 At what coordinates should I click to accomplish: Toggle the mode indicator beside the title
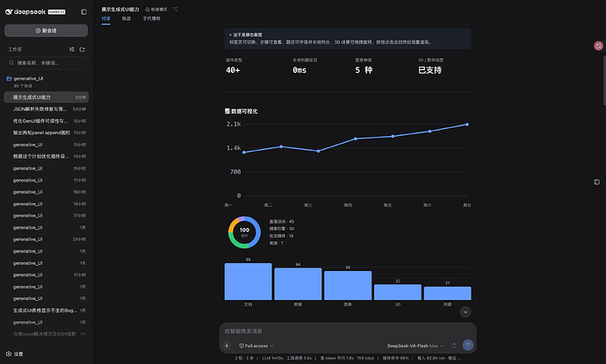coord(156,10)
